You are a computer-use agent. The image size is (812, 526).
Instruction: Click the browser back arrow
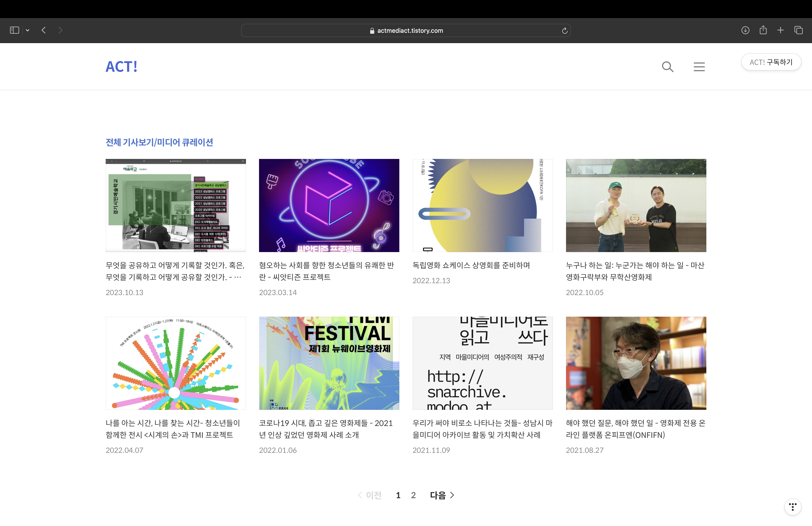coord(44,30)
